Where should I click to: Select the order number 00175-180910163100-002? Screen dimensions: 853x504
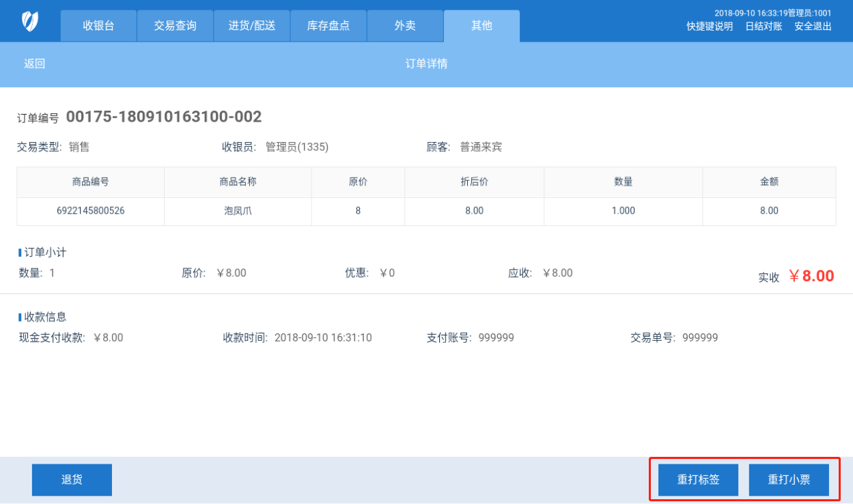pos(164,117)
